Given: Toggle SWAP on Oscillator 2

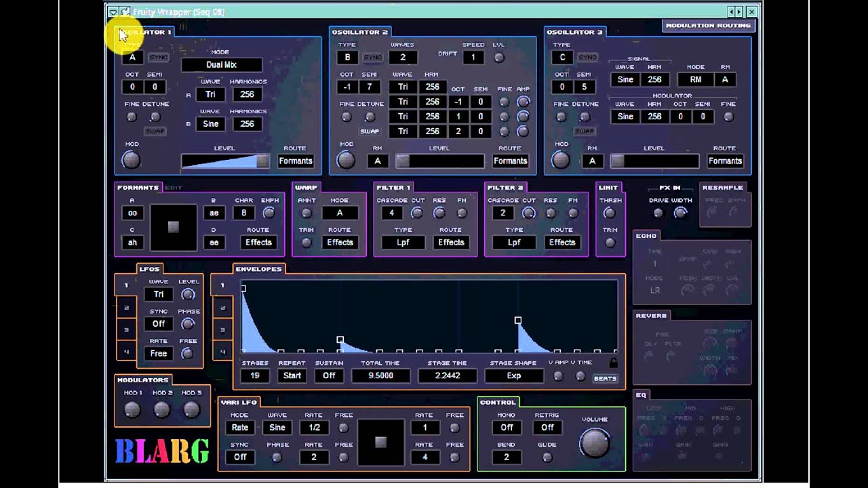Looking at the screenshot, I should pos(370,131).
